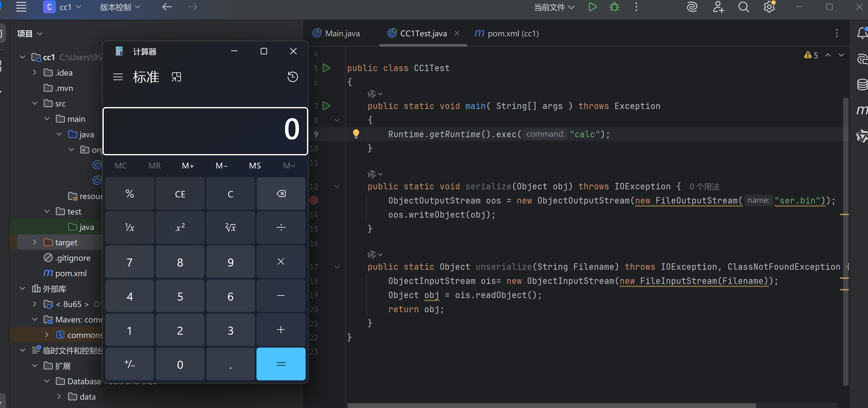The height and width of the screenshot is (408, 868).
Task: Switch to pom.xml (cc1) tab
Action: tap(513, 33)
